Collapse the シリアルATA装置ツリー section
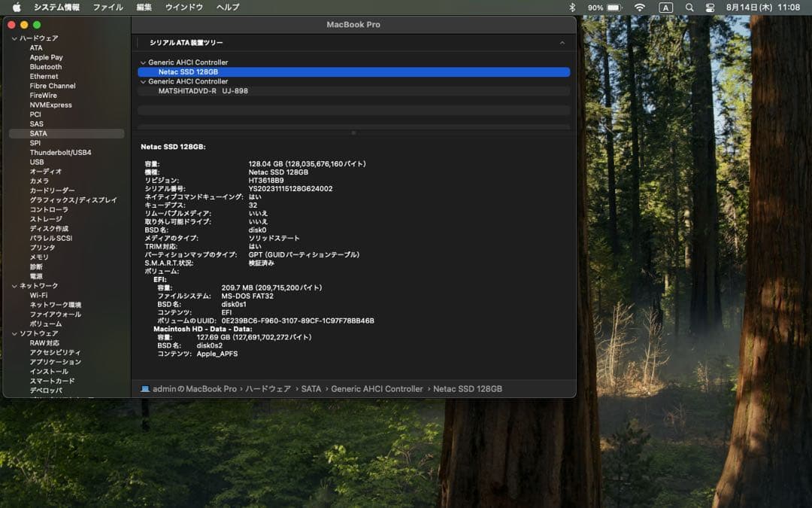Screen dimensions: 812x508 [x=562, y=42]
